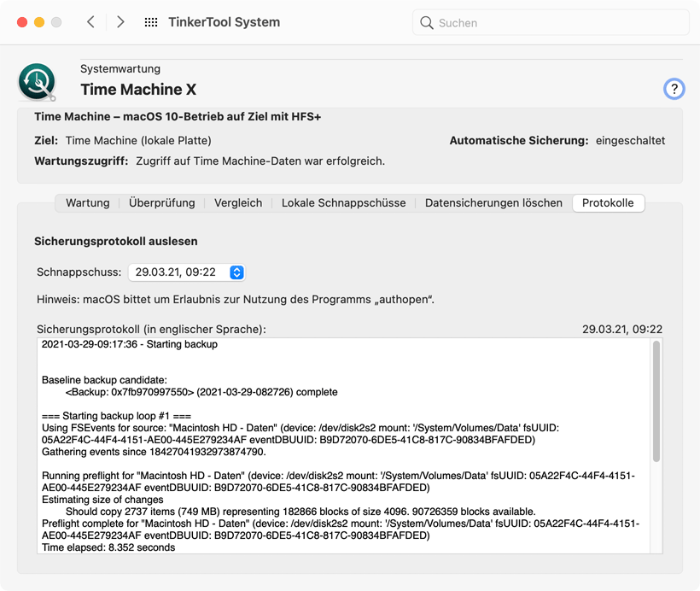Image resolution: width=700 pixels, height=591 pixels.
Task: Click 'Zugriff auf Time Machine-Daten war erfolgreich.'
Action: [260, 161]
